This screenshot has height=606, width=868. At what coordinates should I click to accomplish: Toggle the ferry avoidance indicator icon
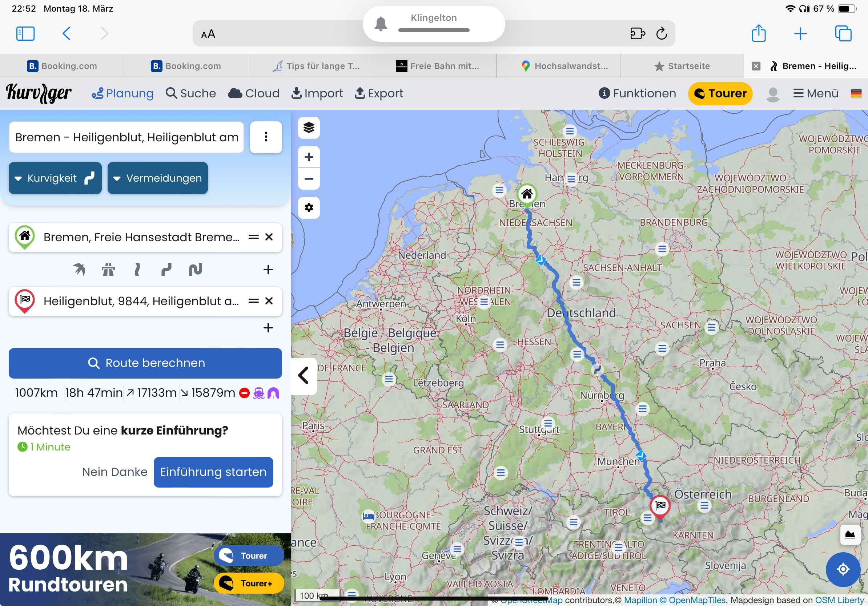click(258, 393)
